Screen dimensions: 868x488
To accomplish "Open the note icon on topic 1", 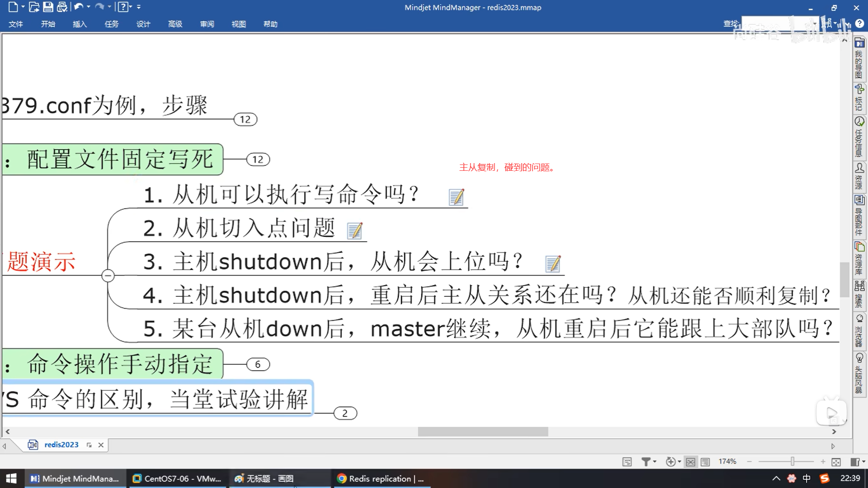I will pos(456,197).
